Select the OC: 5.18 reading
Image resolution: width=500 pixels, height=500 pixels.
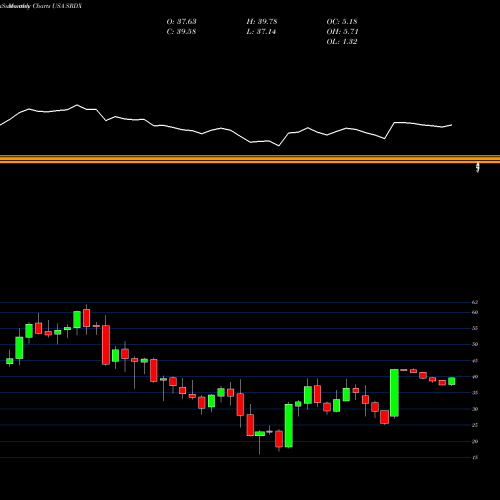tap(342, 22)
